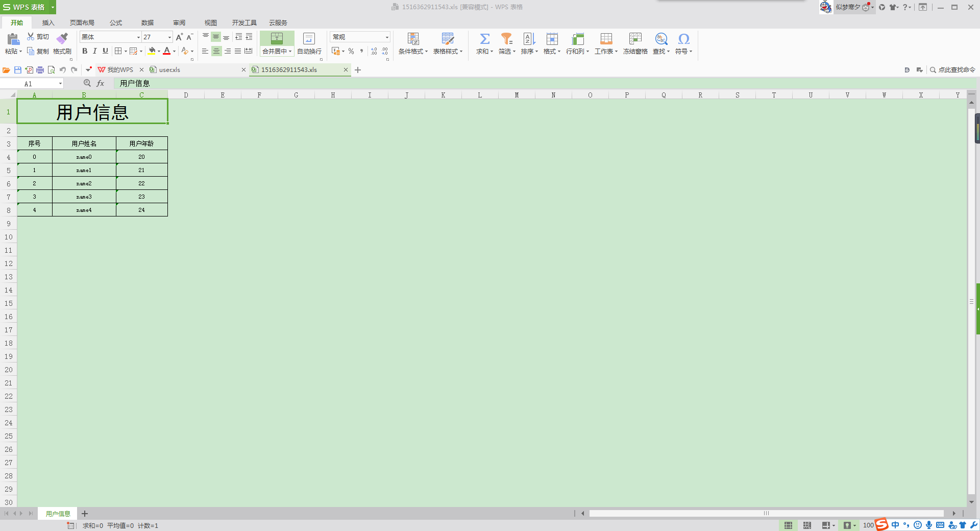
Task: Apply percent style
Action: (351, 51)
